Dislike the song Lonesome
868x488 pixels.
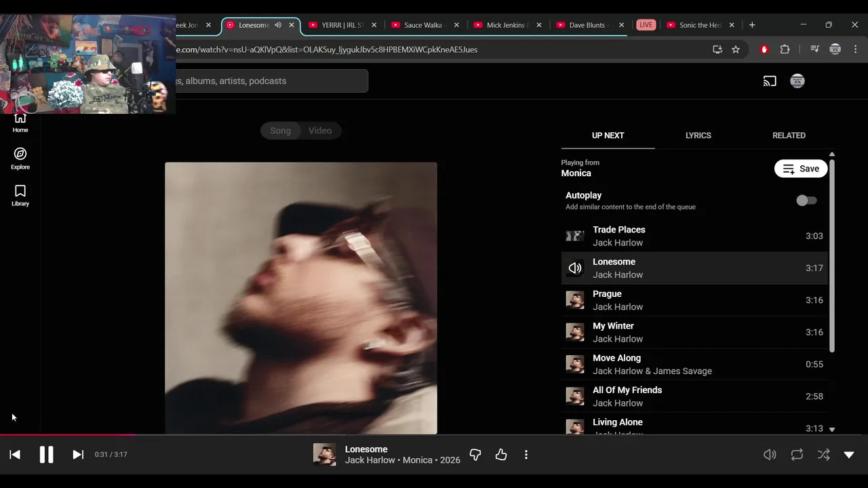(x=475, y=455)
